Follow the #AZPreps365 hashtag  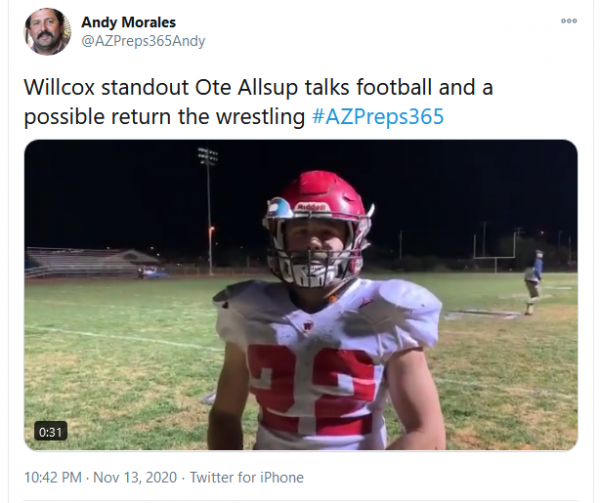click(x=378, y=116)
